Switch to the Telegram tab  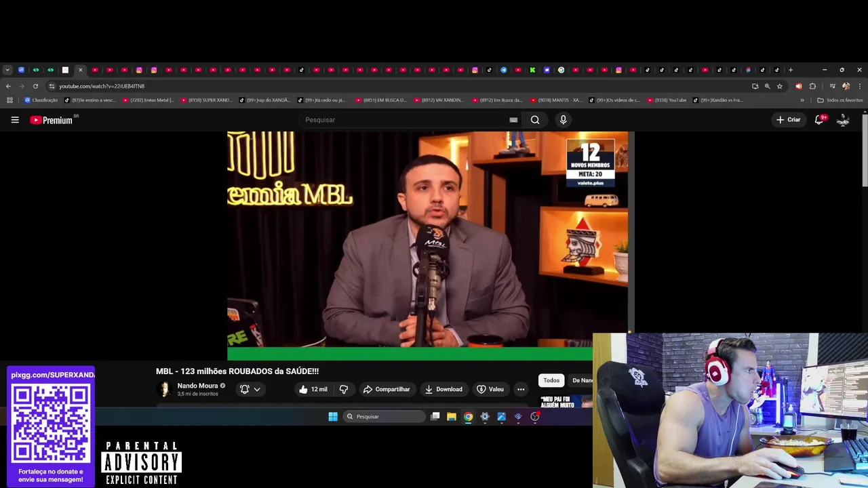(504, 70)
